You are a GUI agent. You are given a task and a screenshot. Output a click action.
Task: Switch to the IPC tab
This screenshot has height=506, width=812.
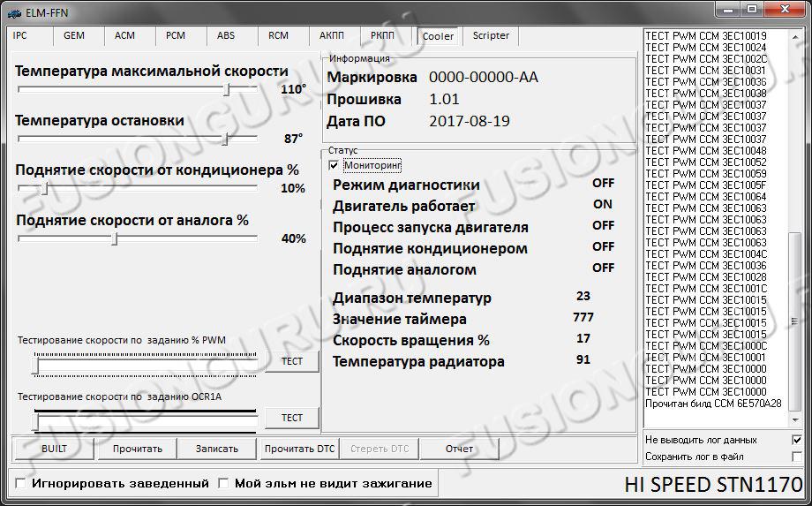(20, 36)
